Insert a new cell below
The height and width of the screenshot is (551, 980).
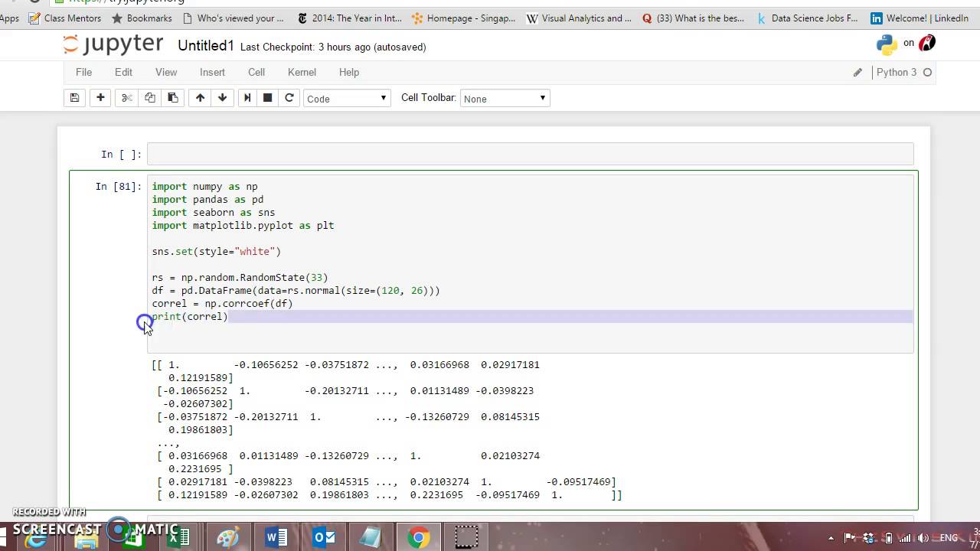pyautogui.click(x=100, y=98)
